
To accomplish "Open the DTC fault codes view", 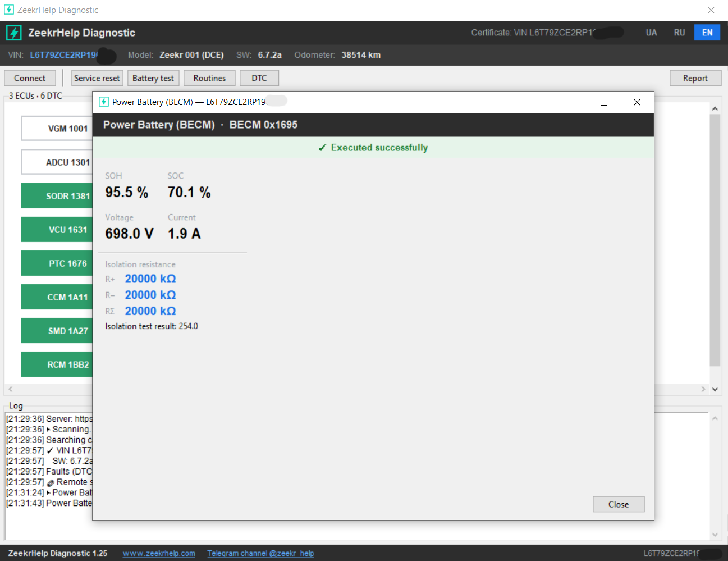I will point(259,78).
